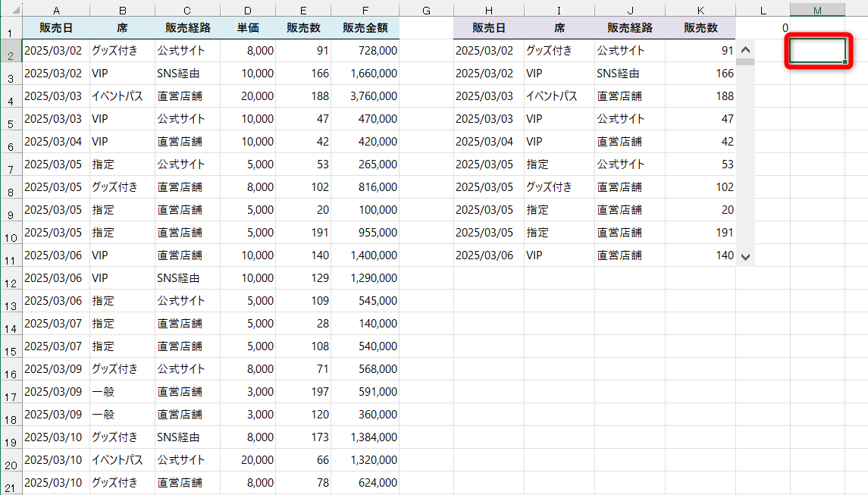Click quantity 91 in column K
The image size is (868, 495).
click(x=700, y=50)
